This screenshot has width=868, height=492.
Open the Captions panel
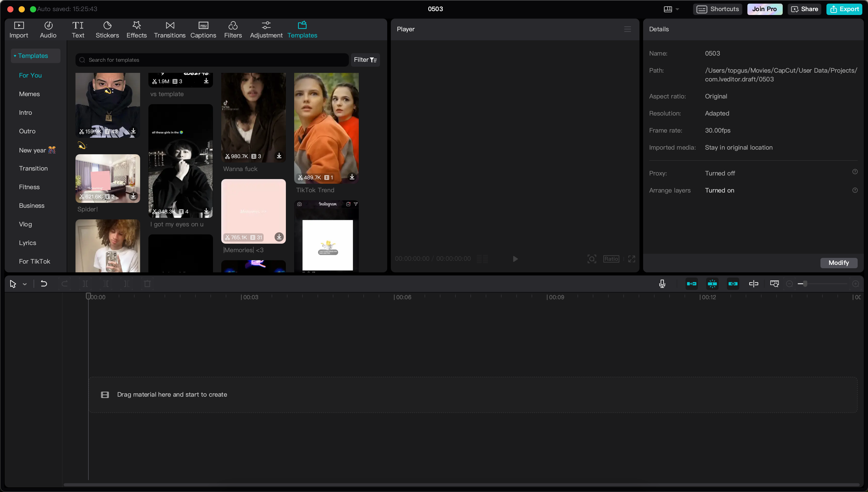pos(203,29)
